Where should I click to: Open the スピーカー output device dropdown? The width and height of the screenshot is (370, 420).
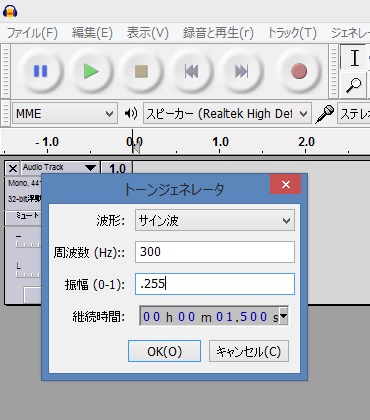pos(227,114)
